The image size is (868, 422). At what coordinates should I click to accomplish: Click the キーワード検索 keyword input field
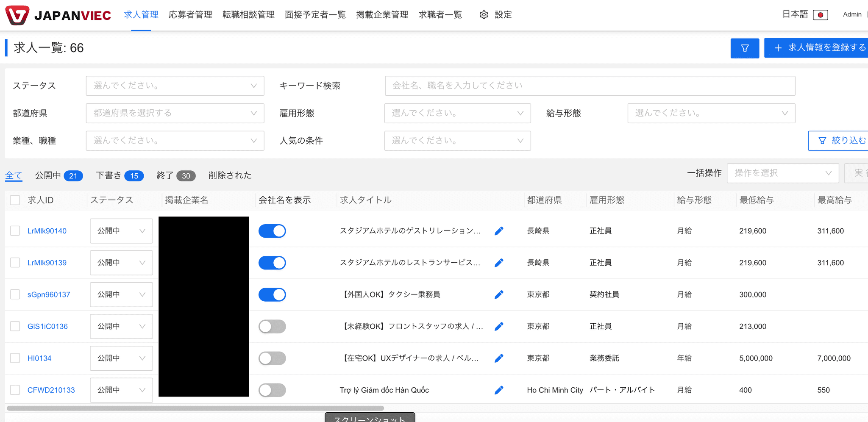pos(590,86)
